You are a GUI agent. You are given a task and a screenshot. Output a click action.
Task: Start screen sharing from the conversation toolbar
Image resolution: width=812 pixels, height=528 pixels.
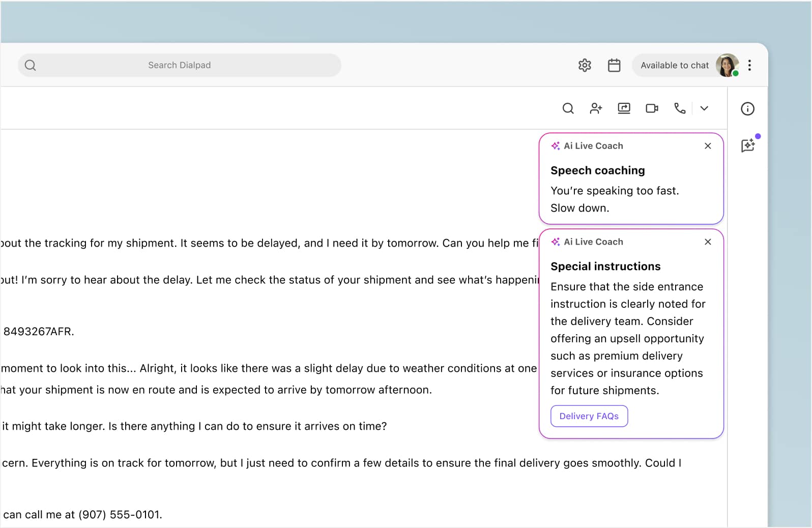tap(624, 108)
